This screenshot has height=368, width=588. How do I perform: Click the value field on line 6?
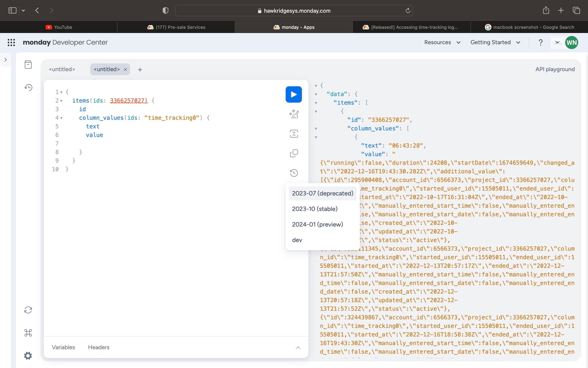(x=94, y=135)
